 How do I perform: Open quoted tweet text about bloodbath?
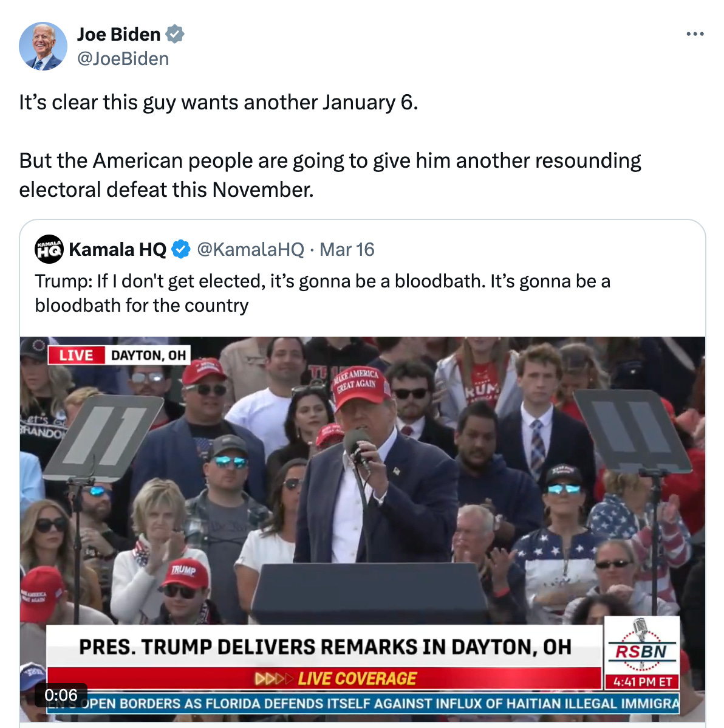pos(323,294)
